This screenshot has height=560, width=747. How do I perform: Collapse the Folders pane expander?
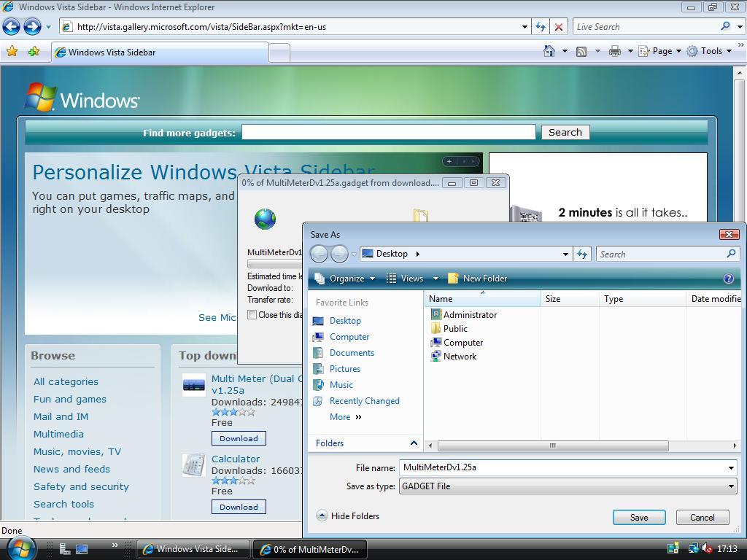pyautogui.click(x=414, y=443)
